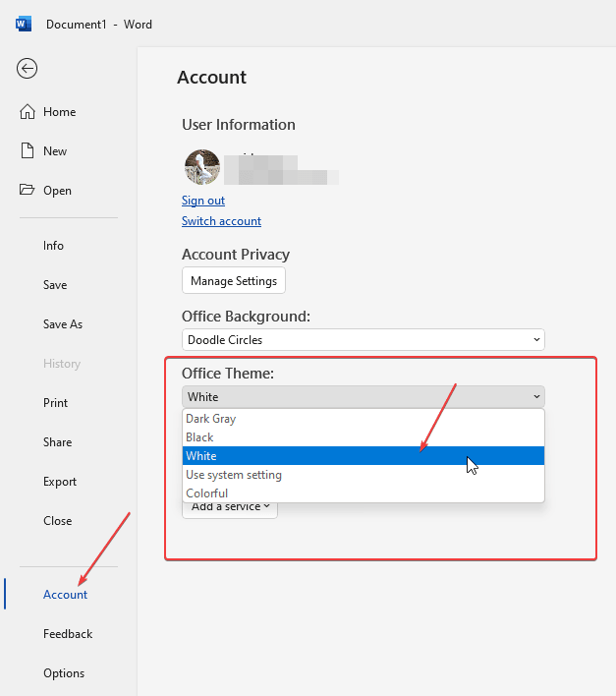This screenshot has height=696, width=616.
Task: Click the Manage Settings button
Action: pyautogui.click(x=234, y=280)
